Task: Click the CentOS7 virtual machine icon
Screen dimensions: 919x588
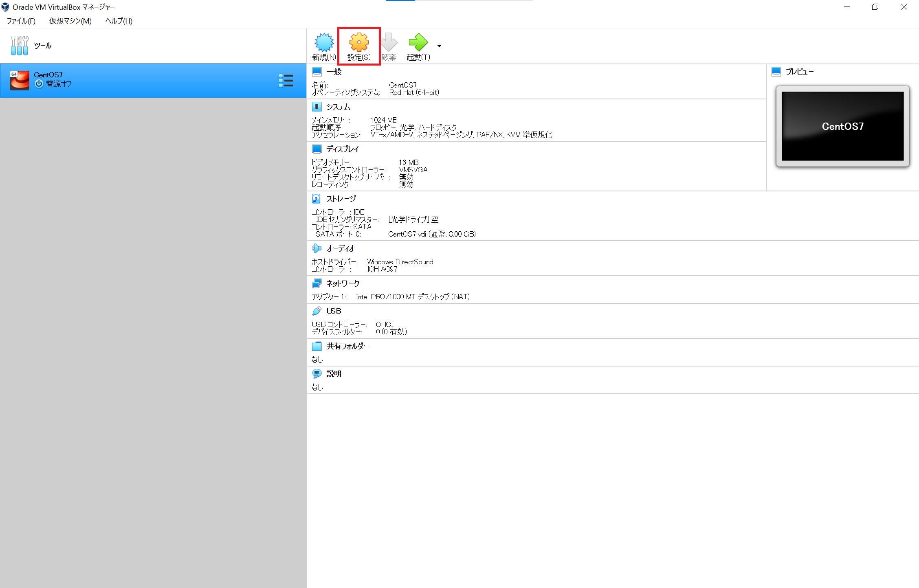Action: 19,80
